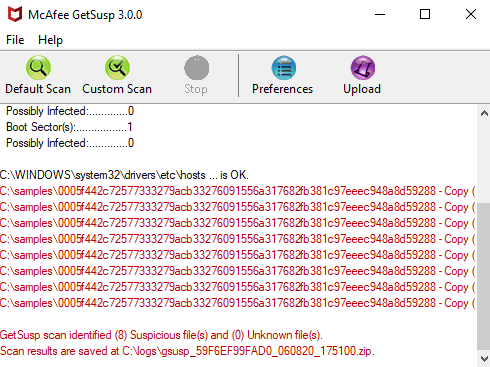Click the scrollbar track above the thumb
This screenshot has height=367, width=490.
pyautogui.click(x=484, y=161)
